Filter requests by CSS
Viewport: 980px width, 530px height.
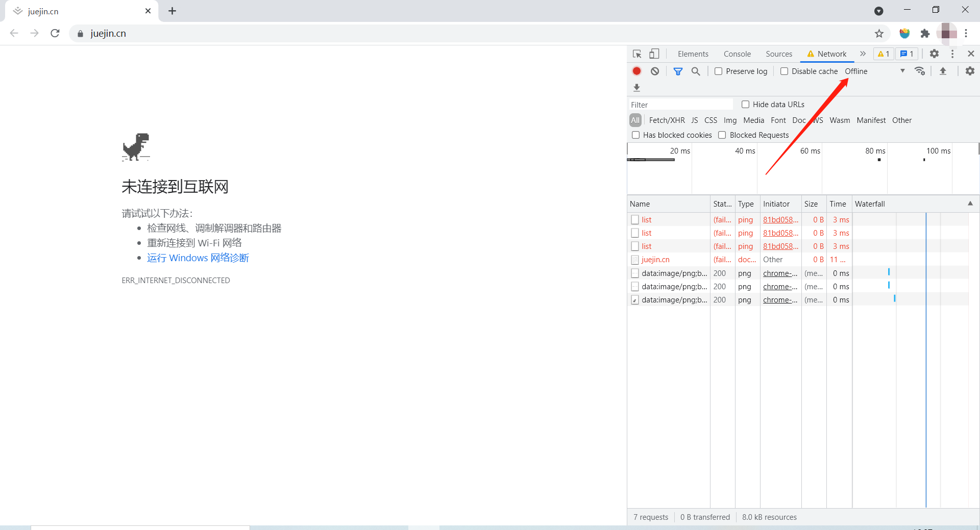point(710,120)
